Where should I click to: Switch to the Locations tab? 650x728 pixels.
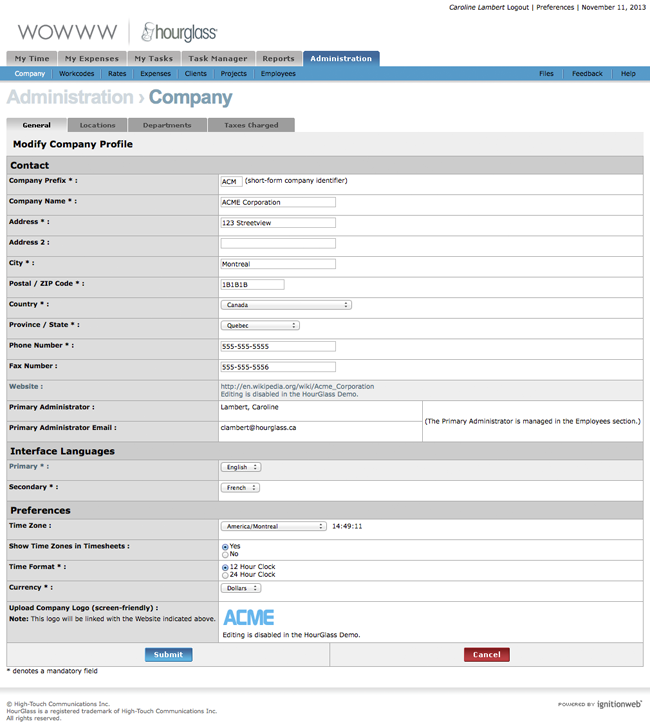point(97,125)
